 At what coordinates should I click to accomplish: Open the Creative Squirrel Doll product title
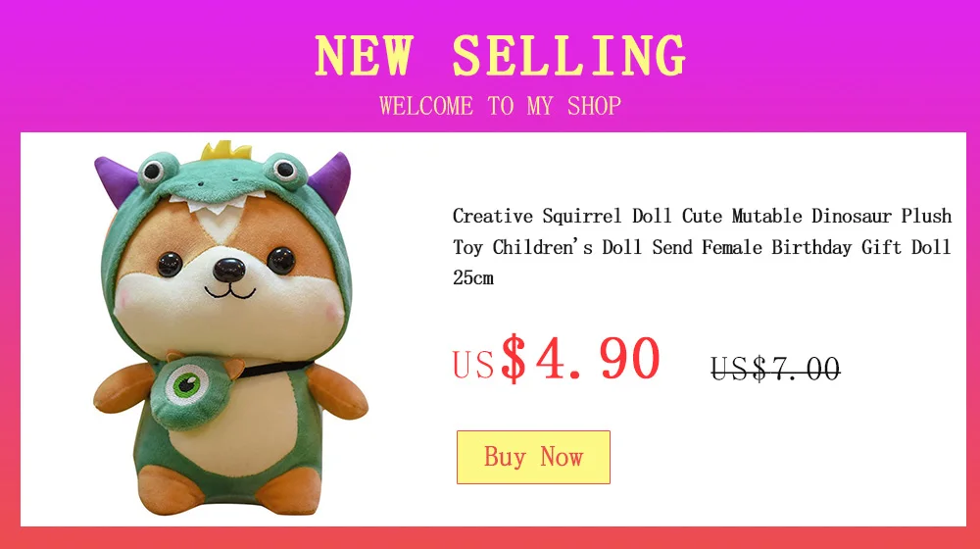point(702,246)
